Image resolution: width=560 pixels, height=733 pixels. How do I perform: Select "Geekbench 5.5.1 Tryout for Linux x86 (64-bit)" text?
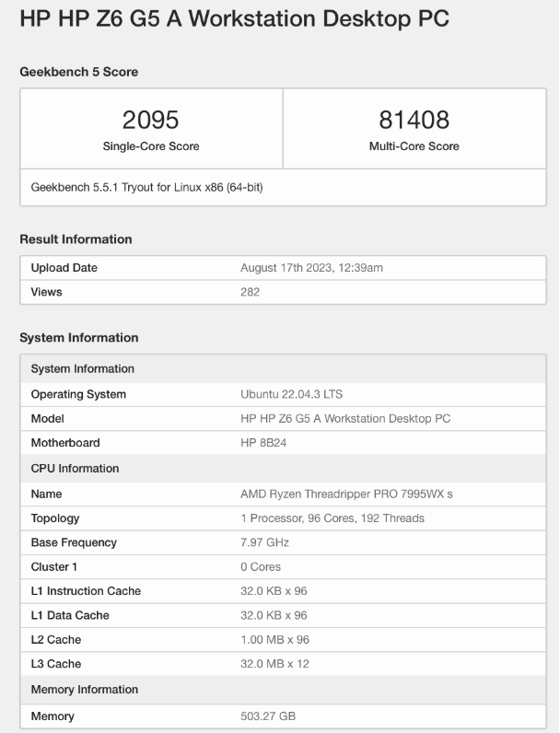click(146, 188)
